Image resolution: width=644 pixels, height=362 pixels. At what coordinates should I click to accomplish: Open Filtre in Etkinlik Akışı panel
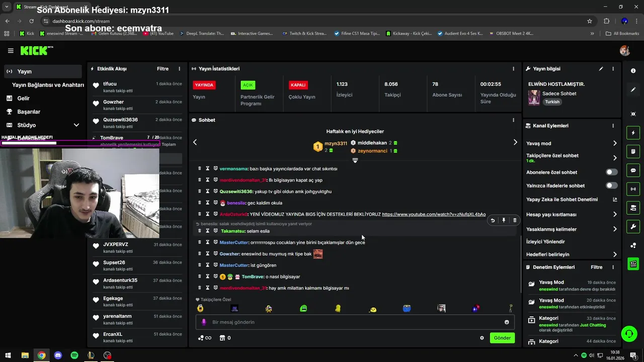pos(163,69)
